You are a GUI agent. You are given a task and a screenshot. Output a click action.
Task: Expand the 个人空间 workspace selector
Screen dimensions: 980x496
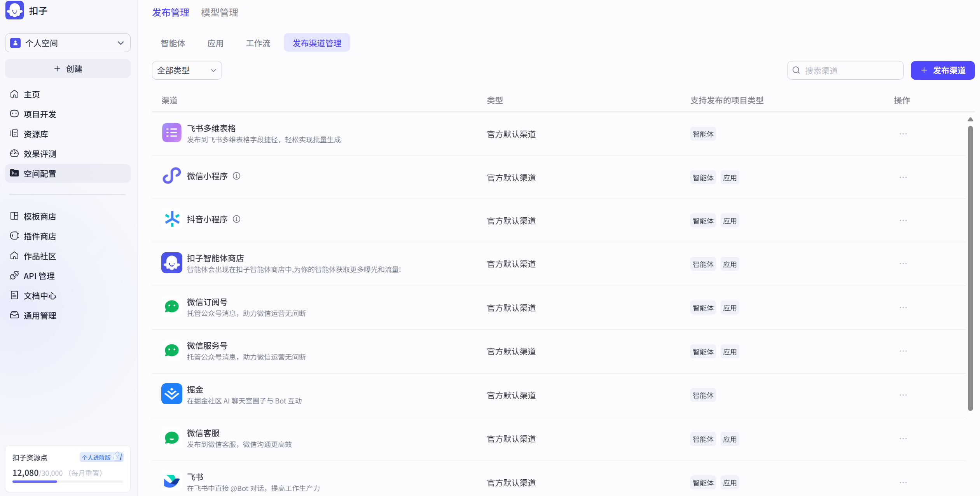coord(68,43)
